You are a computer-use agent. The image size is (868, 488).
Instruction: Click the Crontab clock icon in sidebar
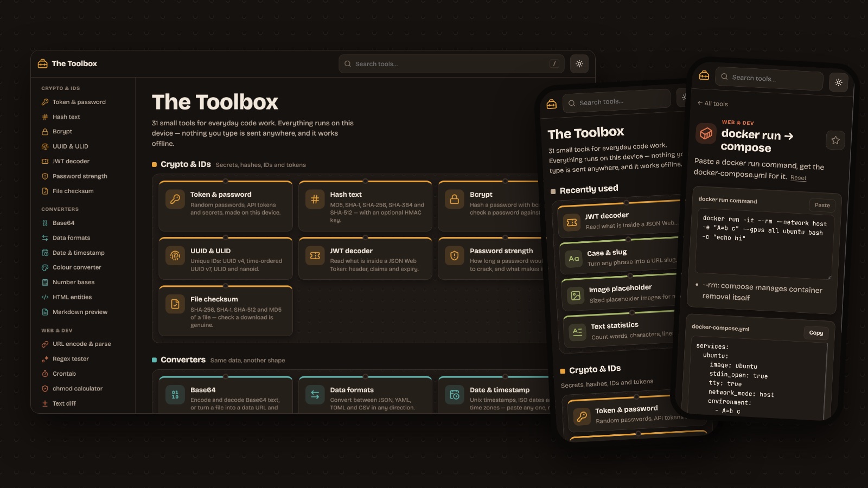(45, 374)
